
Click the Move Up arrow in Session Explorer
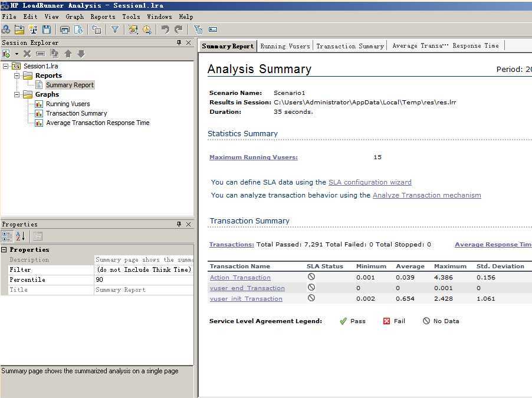(68, 54)
